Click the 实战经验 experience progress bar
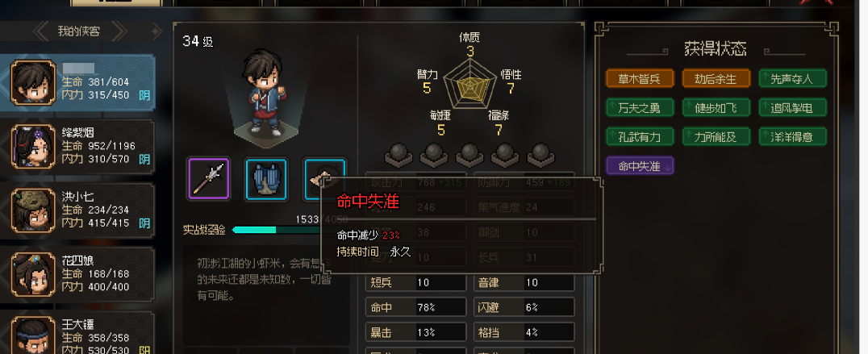 (277, 230)
